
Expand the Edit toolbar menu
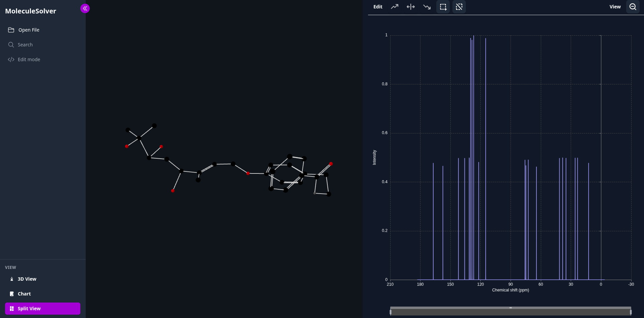tap(378, 6)
